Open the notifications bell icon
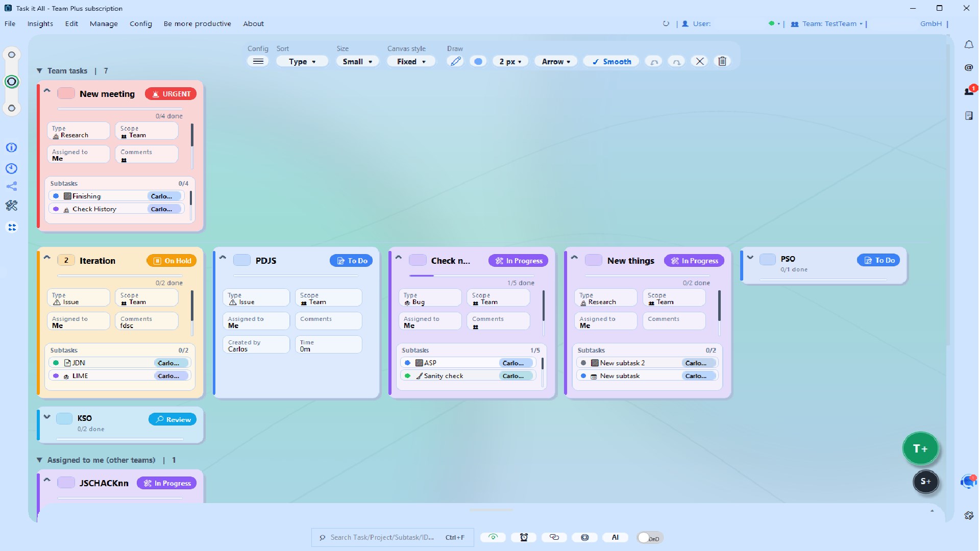Viewport: 980px width, 551px height. 969,45
